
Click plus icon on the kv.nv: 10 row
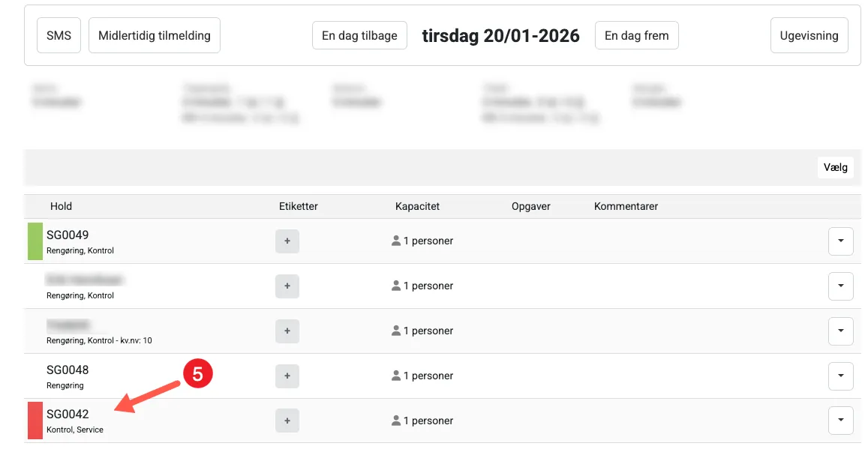tap(287, 331)
